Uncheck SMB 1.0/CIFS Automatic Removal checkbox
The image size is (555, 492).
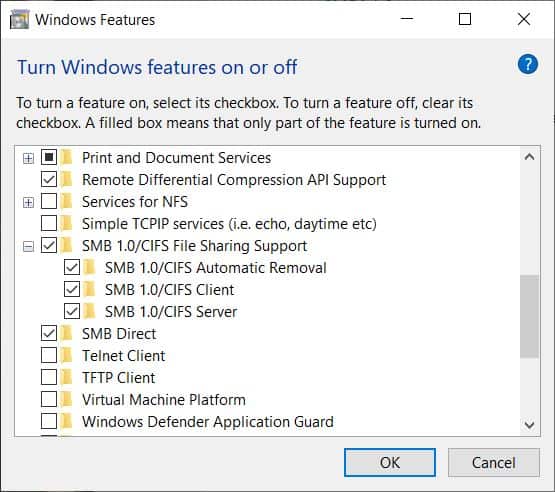point(72,268)
